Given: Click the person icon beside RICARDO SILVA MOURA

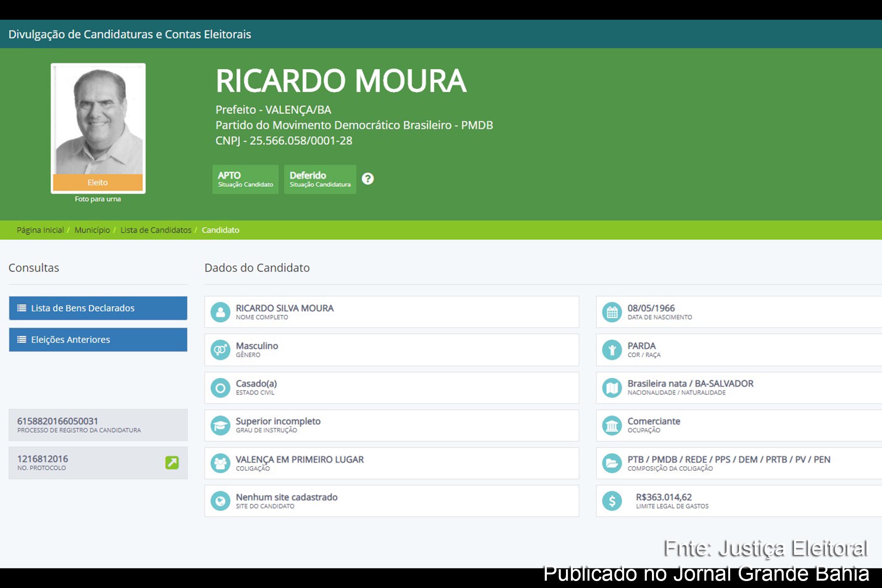Looking at the screenshot, I should 221,312.
